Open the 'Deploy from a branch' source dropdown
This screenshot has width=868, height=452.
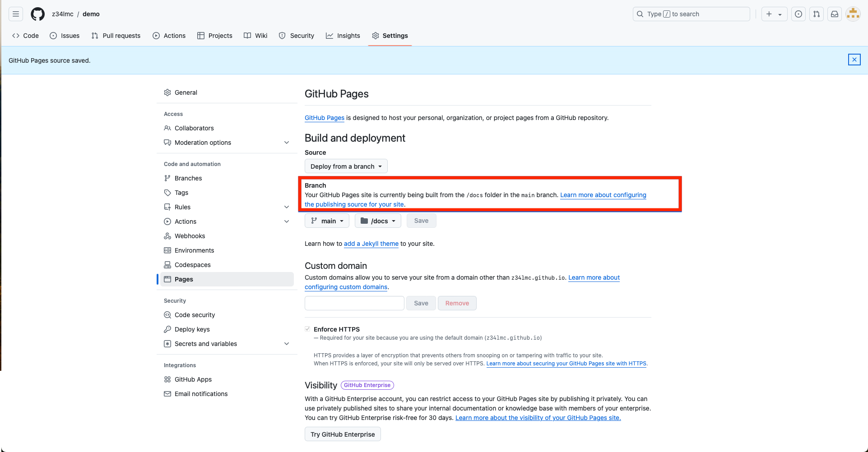pos(346,166)
